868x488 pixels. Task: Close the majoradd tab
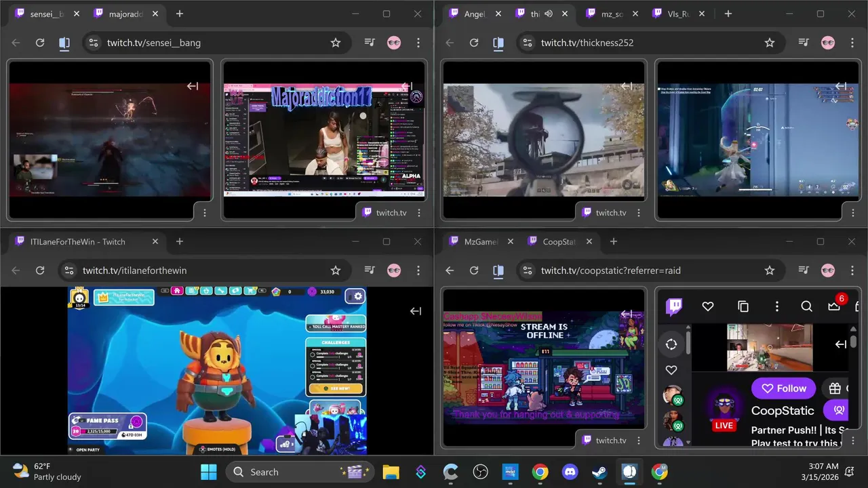(x=155, y=14)
